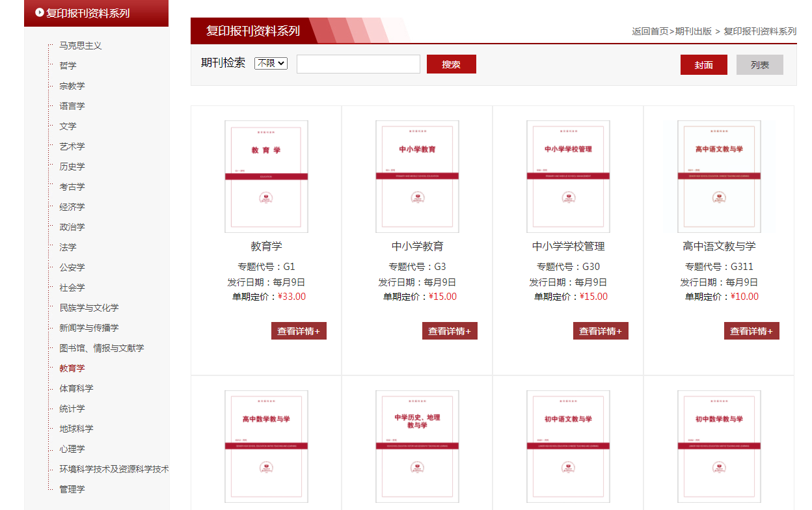Select 马克思主义 in the sidebar tree
The width and height of the screenshot is (812, 510).
[81, 46]
